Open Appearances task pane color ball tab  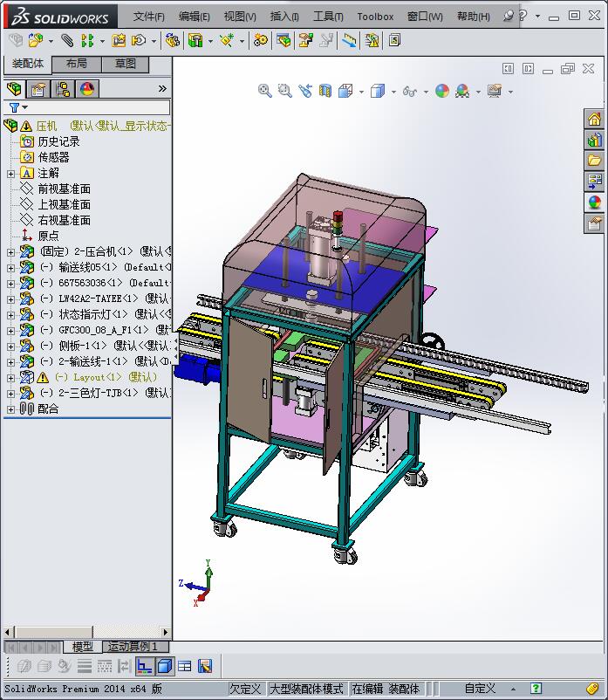tap(594, 202)
